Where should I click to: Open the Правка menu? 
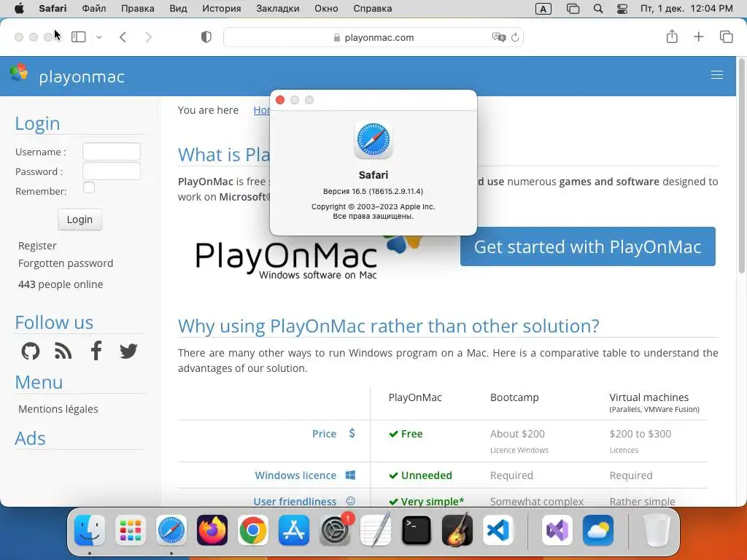[x=137, y=9]
